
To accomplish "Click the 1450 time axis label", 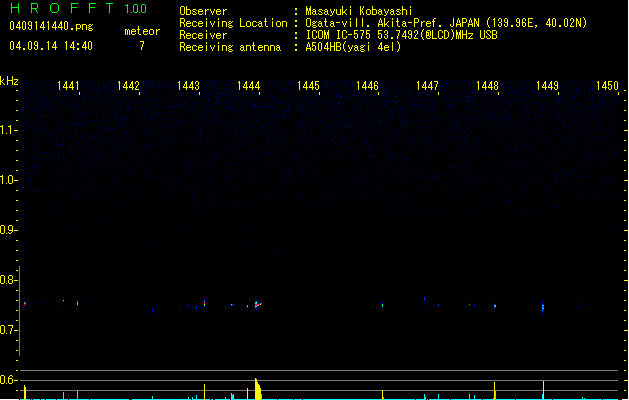I will (x=607, y=86).
